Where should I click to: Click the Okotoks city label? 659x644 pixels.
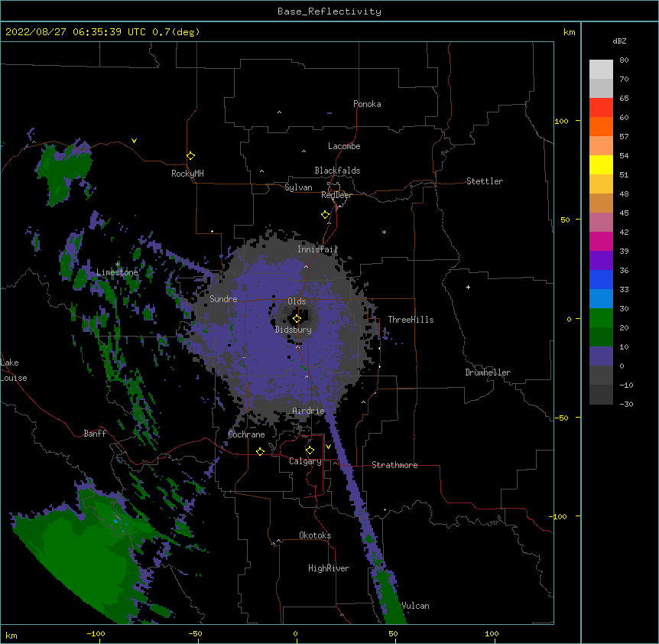point(315,535)
